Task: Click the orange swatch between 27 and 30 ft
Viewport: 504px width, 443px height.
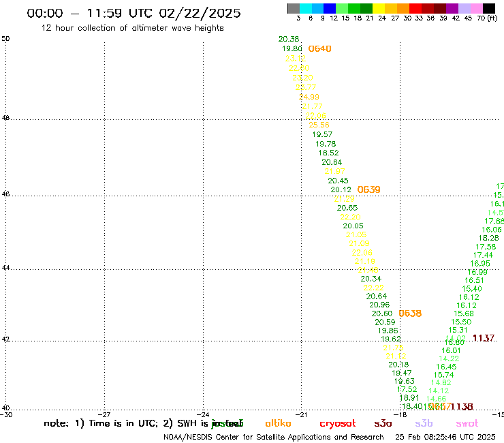Action: click(403, 8)
